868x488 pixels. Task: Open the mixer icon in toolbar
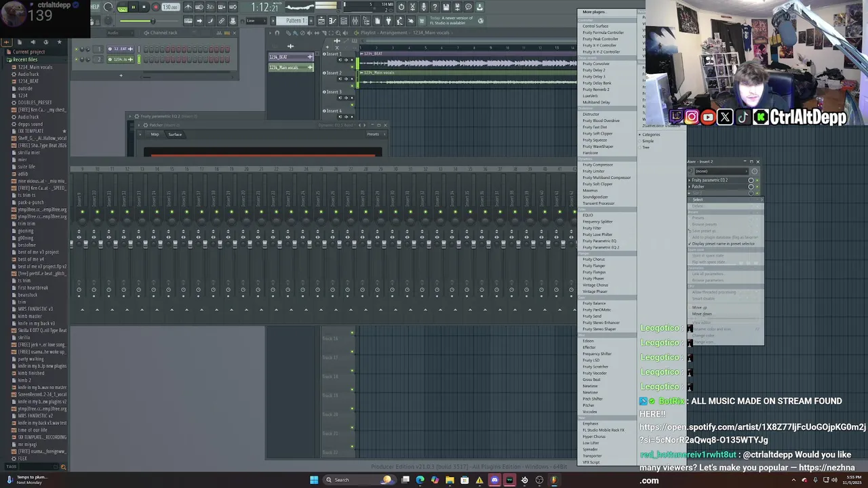[x=355, y=21]
